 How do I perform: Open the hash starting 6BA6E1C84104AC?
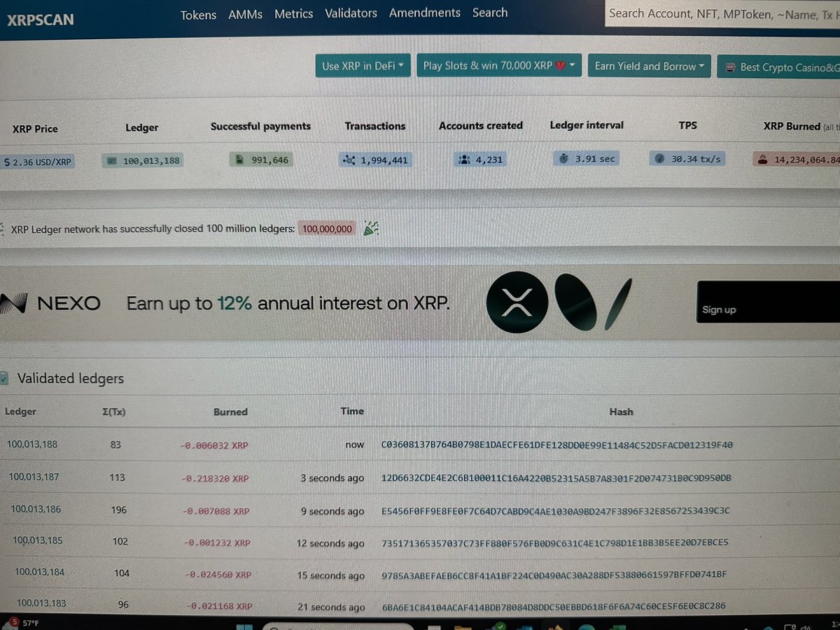tap(553, 606)
